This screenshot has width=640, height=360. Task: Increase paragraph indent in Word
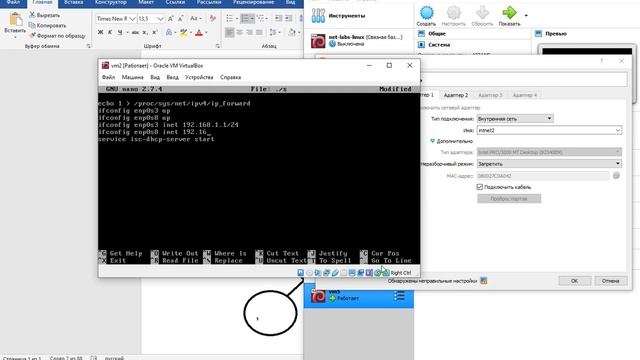coord(288,18)
